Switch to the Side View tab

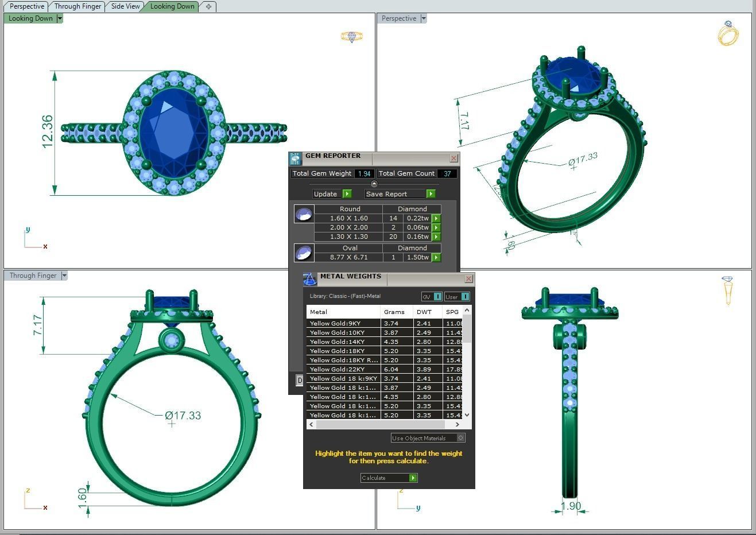125,6
